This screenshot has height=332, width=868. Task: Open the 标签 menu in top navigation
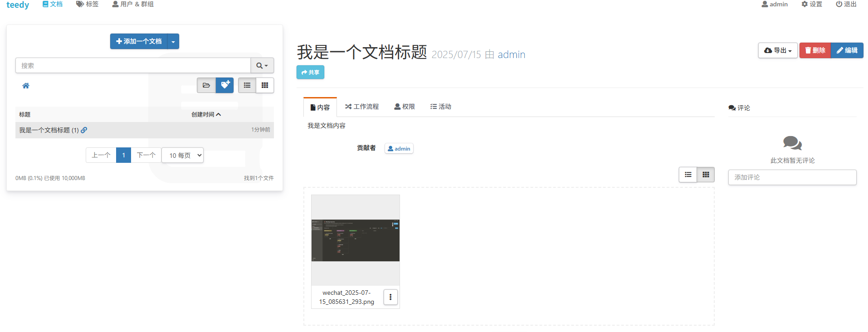pyautogui.click(x=87, y=4)
